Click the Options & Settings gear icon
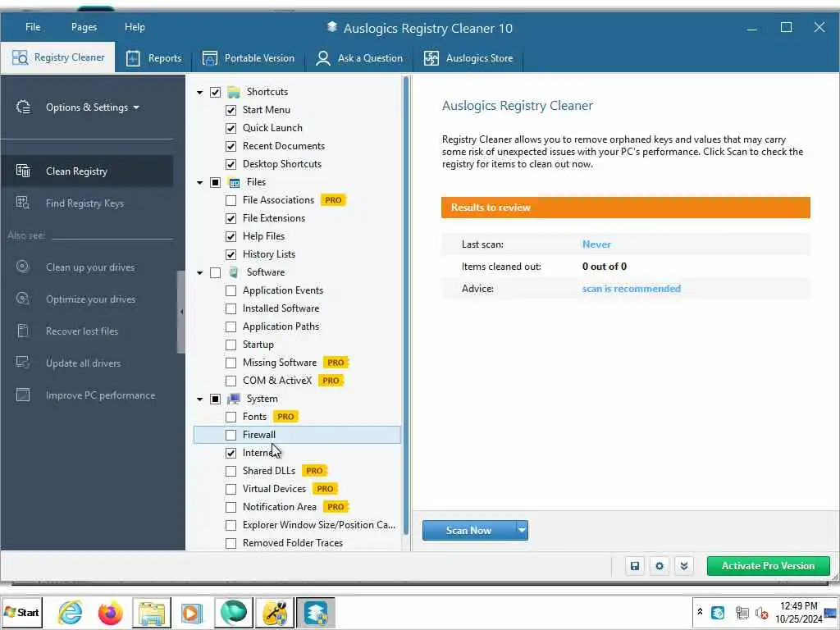The width and height of the screenshot is (840, 630). [x=23, y=107]
